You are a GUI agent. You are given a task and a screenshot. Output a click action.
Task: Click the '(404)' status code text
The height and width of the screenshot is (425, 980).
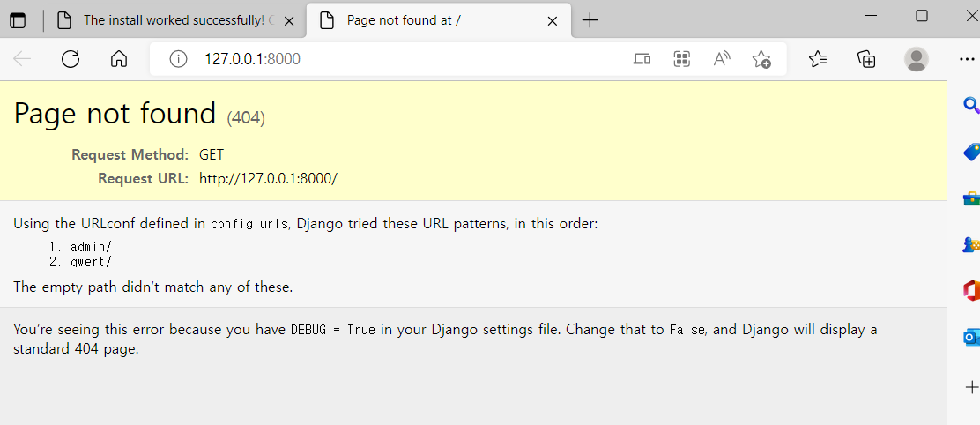point(246,117)
